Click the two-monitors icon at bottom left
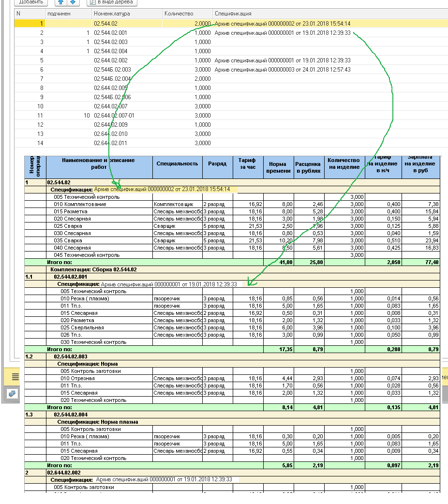The width and height of the screenshot is (448, 504). pyautogui.click(x=13, y=394)
